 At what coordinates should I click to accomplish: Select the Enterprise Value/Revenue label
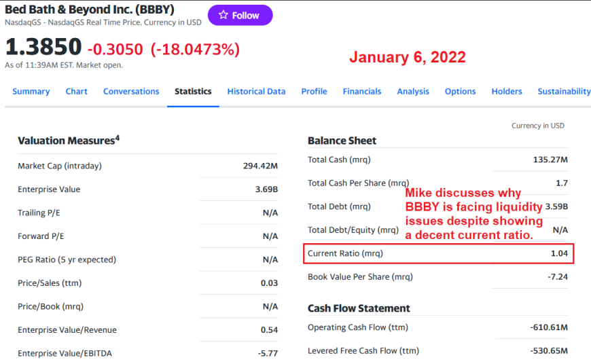(67, 330)
